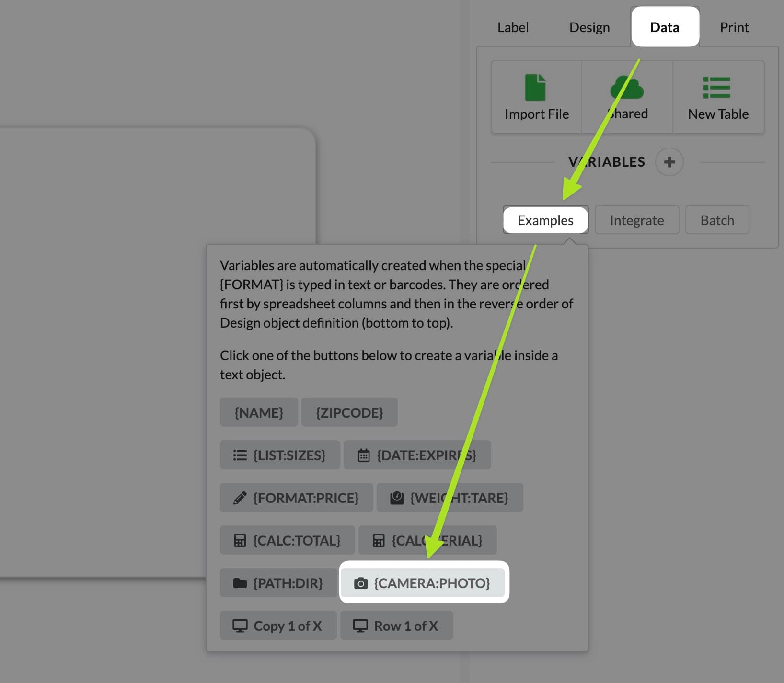Insert the {CALC:SERIAL} variable

click(427, 540)
